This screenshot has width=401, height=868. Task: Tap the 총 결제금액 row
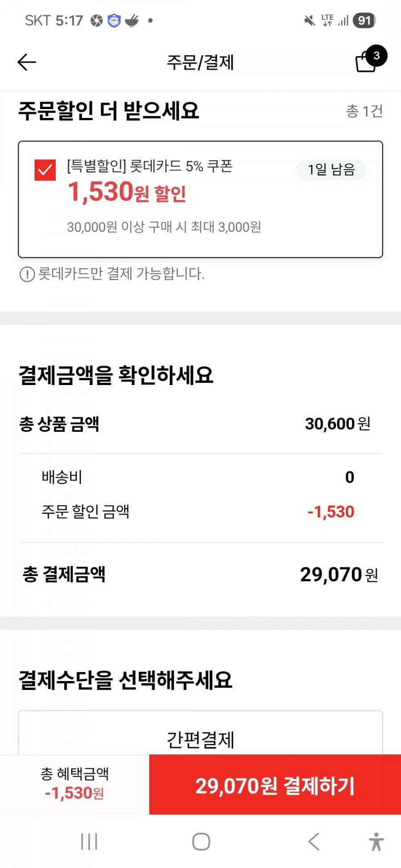[x=200, y=574]
